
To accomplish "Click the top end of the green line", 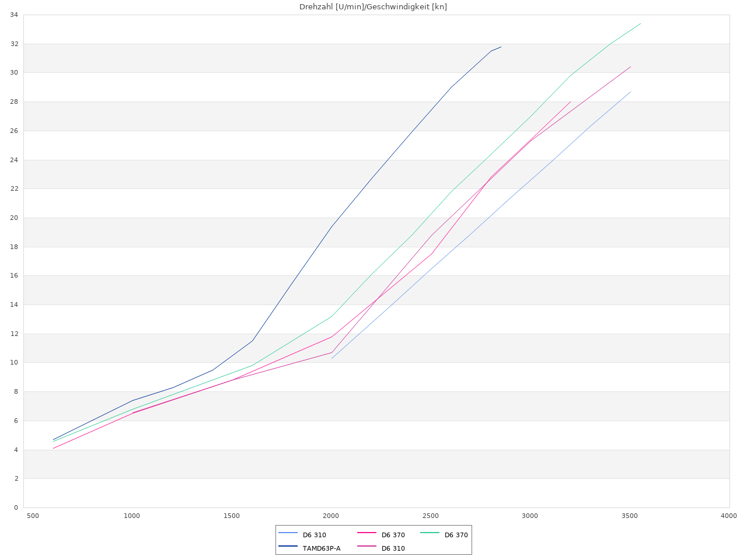I will tap(640, 23).
